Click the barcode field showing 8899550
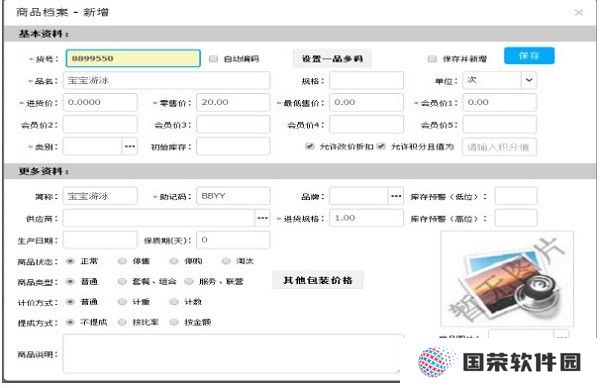The width and height of the screenshot is (600, 388). (133, 59)
